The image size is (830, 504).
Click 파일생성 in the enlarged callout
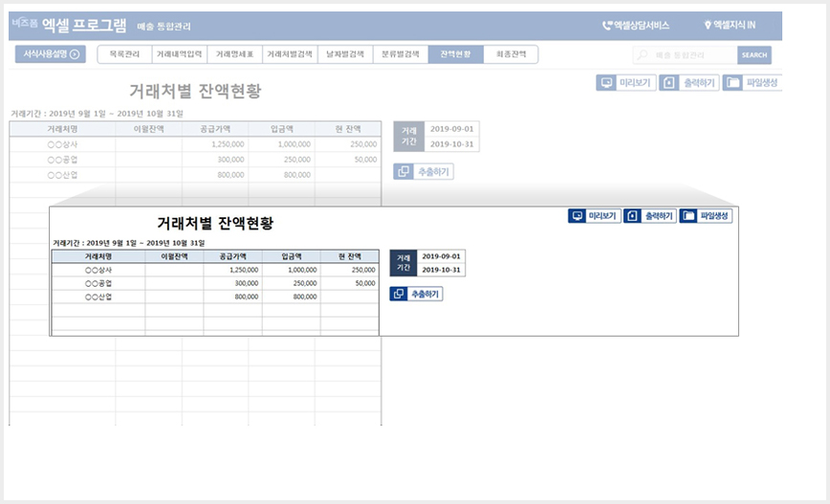click(x=706, y=216)
